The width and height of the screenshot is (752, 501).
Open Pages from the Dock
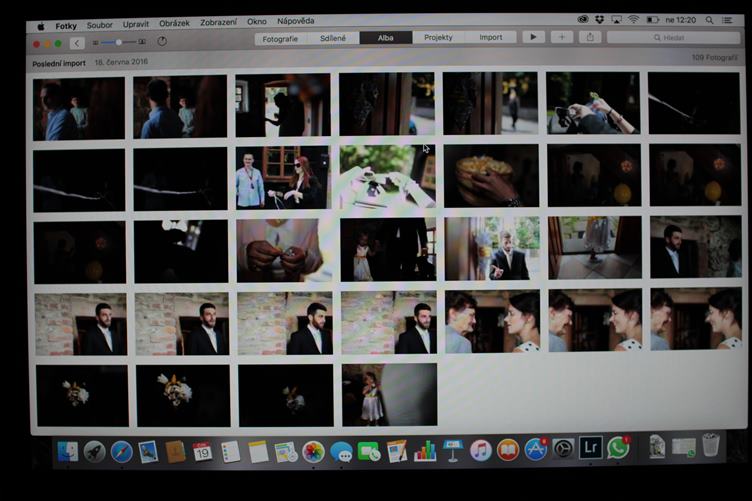397,452
